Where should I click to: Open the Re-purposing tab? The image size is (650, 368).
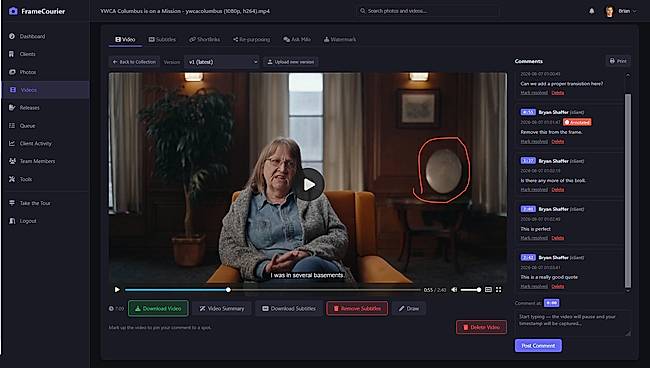[251, 39]
